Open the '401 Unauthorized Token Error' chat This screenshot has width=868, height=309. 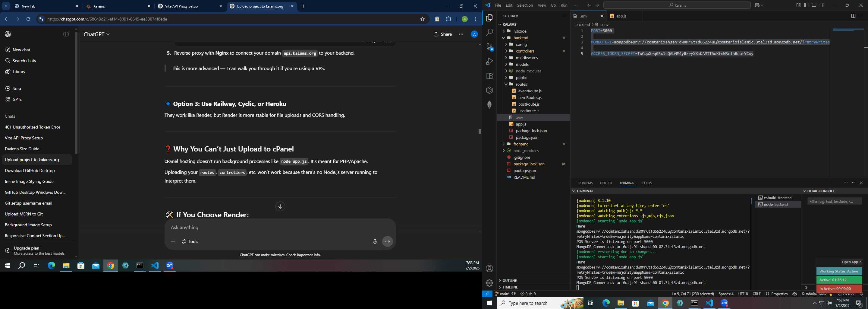pyautogui.click(x=33, y=127)
